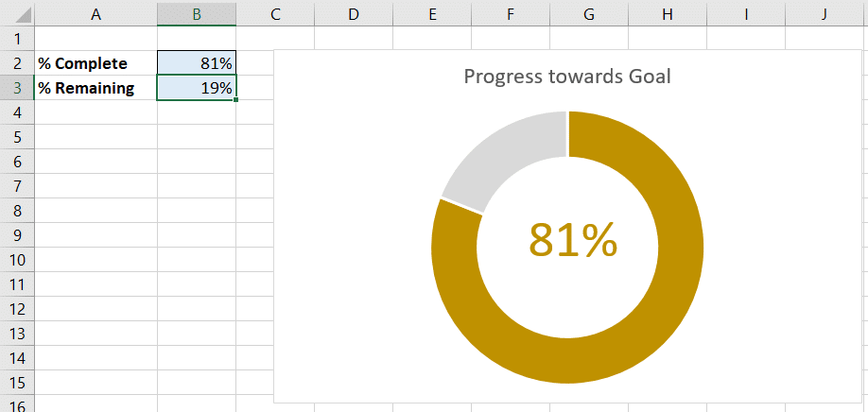Select row 1 header

[x=17, y=39]
